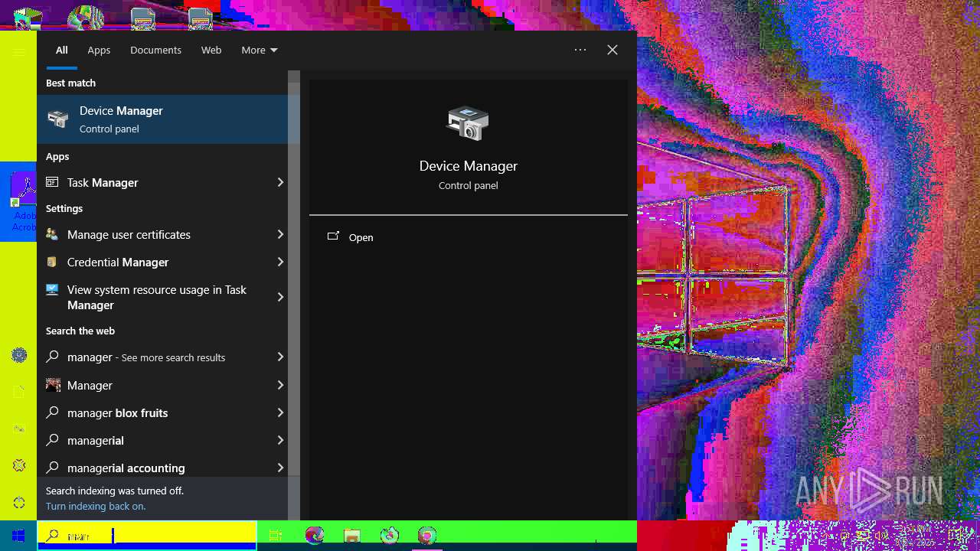Switch to the Apps search tab
980x551 pixels.
click(99, 50)
